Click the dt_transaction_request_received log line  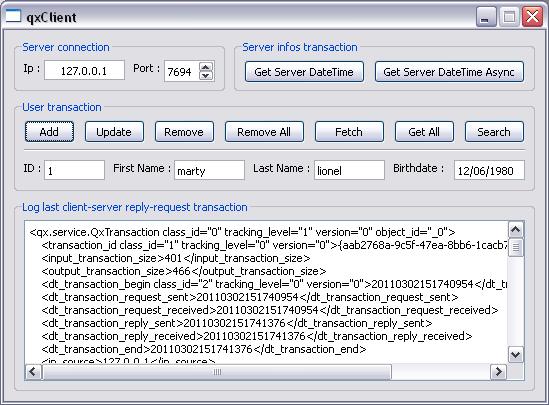(270, 310)
